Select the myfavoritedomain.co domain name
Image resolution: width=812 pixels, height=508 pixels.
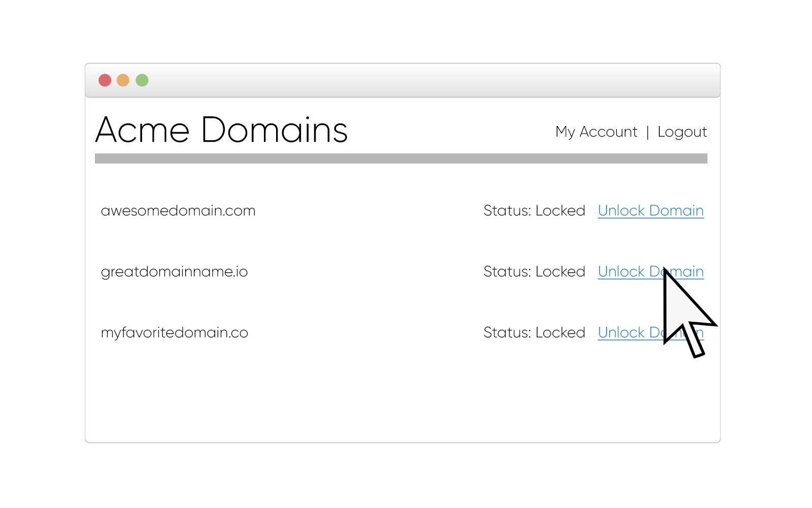[174, 333]
